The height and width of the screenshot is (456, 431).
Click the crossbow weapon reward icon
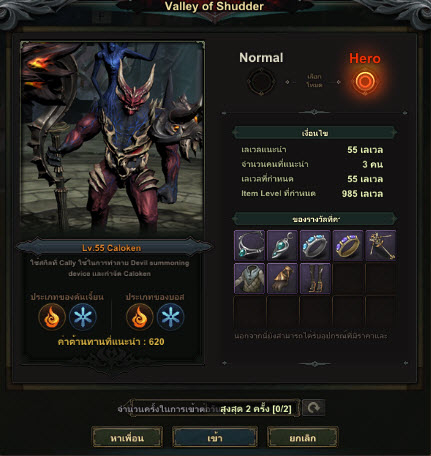tap(380, 245)
